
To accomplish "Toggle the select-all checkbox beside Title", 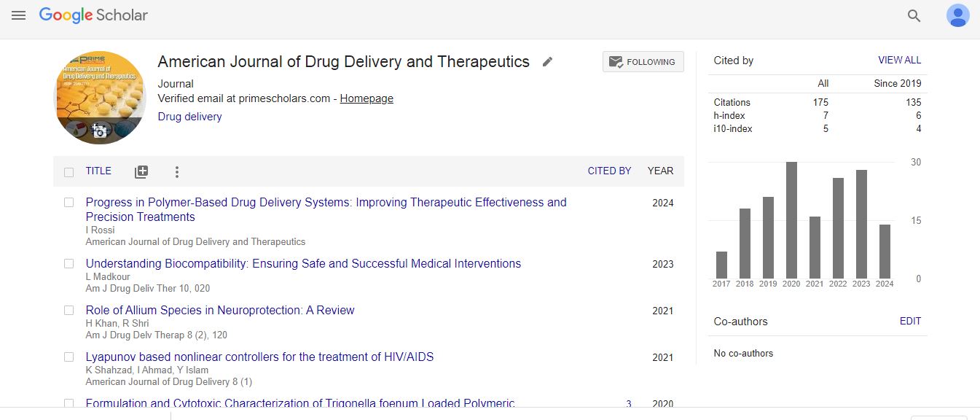I will pos(68,173).
